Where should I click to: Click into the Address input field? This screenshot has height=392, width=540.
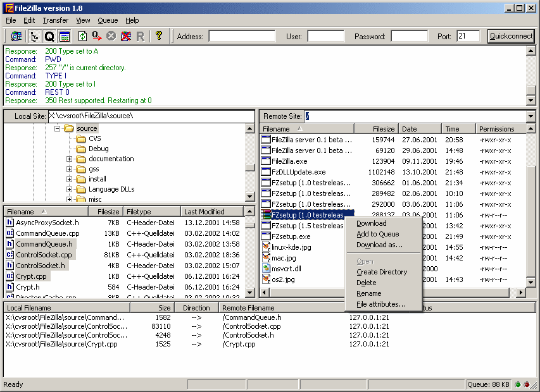pyautogui.click(x=241, y=36)
